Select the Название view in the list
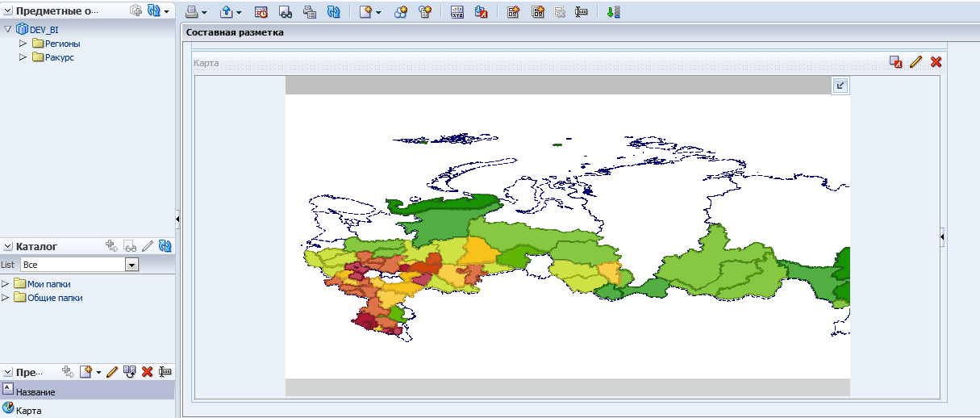The height and width of the screenshot is (418, 980). coord(35,391)
